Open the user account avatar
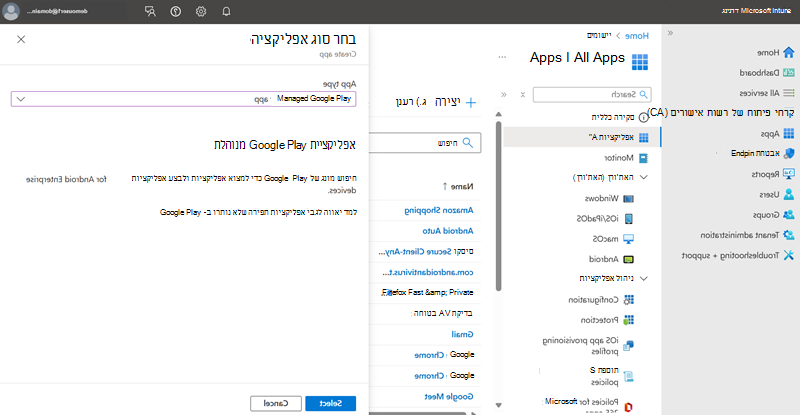The height and width of the screenshot is (415, 800). [x=11, y=11]
